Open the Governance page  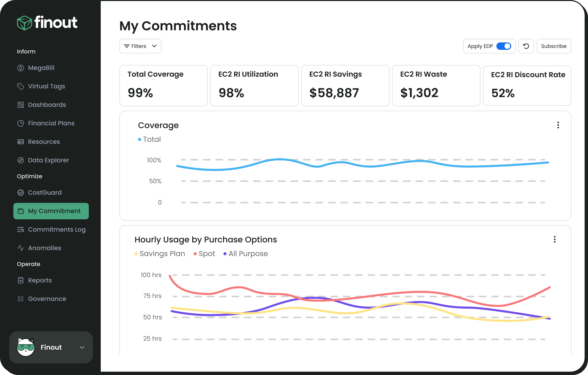click(x=47, y=299)
